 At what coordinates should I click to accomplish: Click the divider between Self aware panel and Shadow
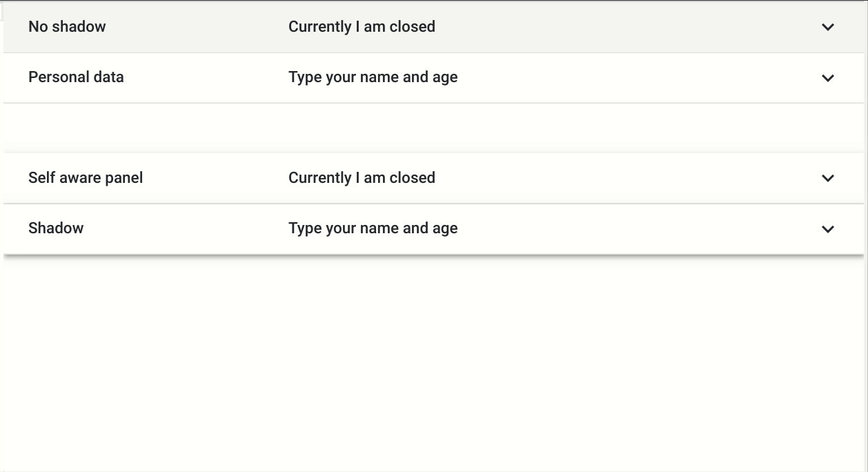(x=433, y=204)
